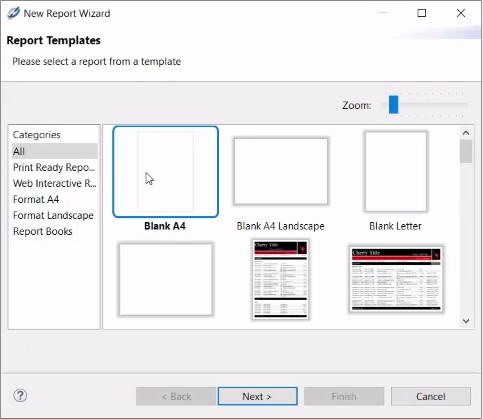Screen dimensions: 483x419
Task: Click the Jaspersoft wizard icon in title bar
Action: (13, 13)
